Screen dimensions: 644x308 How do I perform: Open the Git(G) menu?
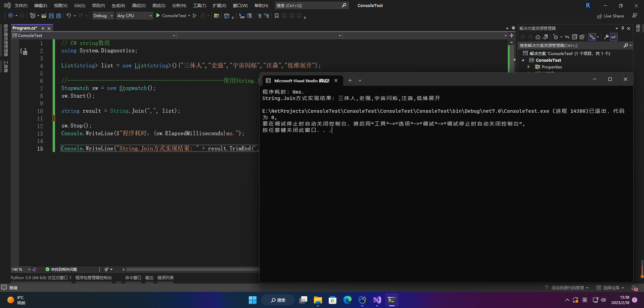(x=80, y=6)
